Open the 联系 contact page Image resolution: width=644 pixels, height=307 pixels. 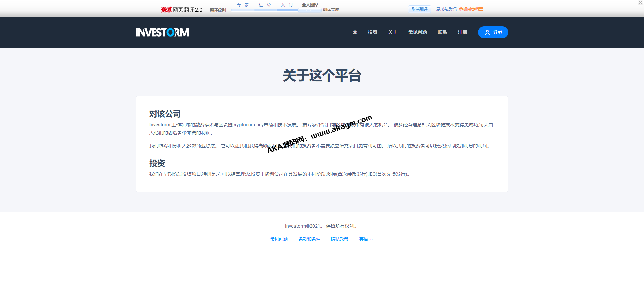click(x=442, y=32)
